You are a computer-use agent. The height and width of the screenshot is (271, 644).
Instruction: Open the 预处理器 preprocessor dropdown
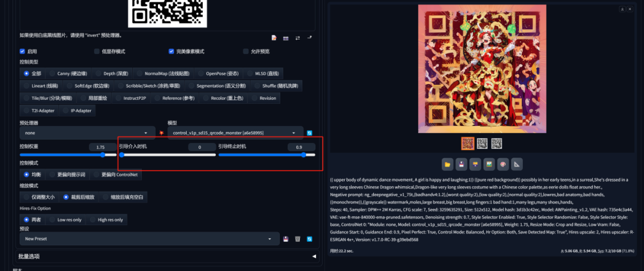88,133
